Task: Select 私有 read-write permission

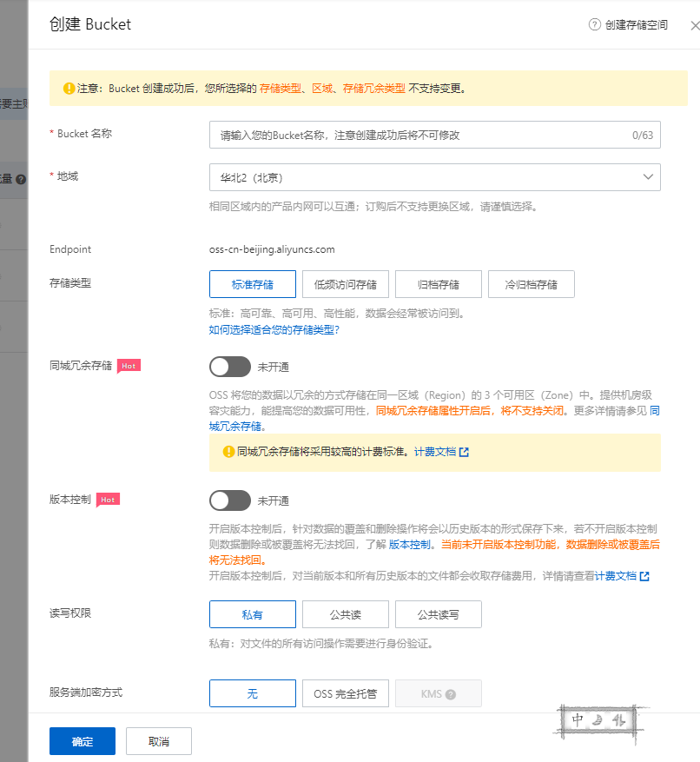Action: [253, 614]
